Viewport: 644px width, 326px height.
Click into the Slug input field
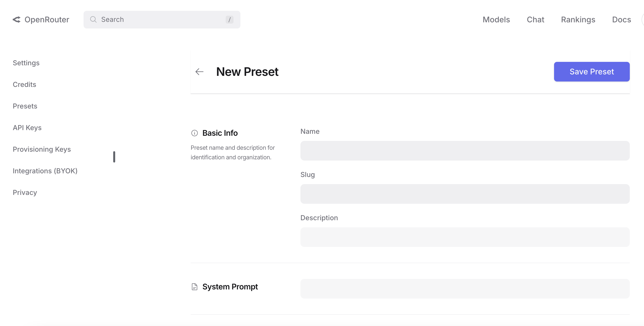pos(465,194)
